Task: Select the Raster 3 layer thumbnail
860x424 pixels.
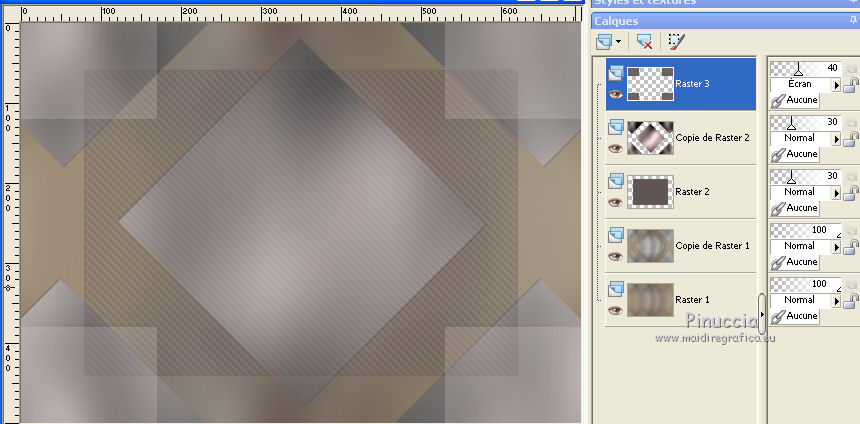Action: [x=650, y=84]
